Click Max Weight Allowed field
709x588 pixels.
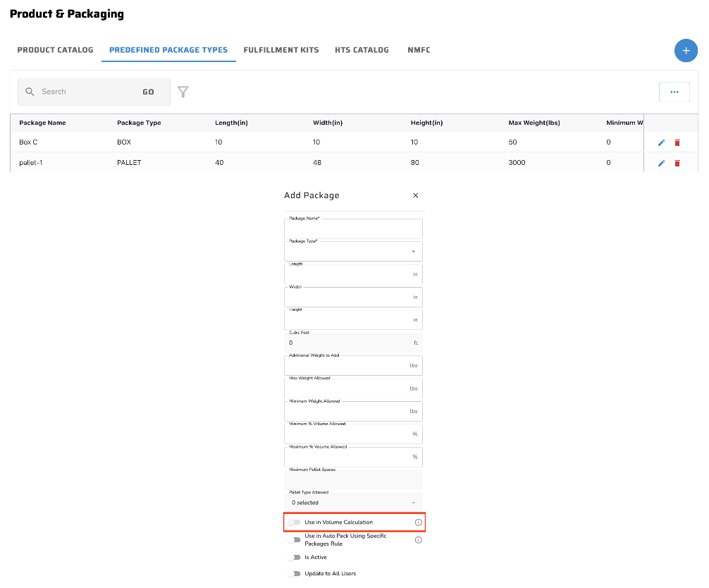pos(353,388)
